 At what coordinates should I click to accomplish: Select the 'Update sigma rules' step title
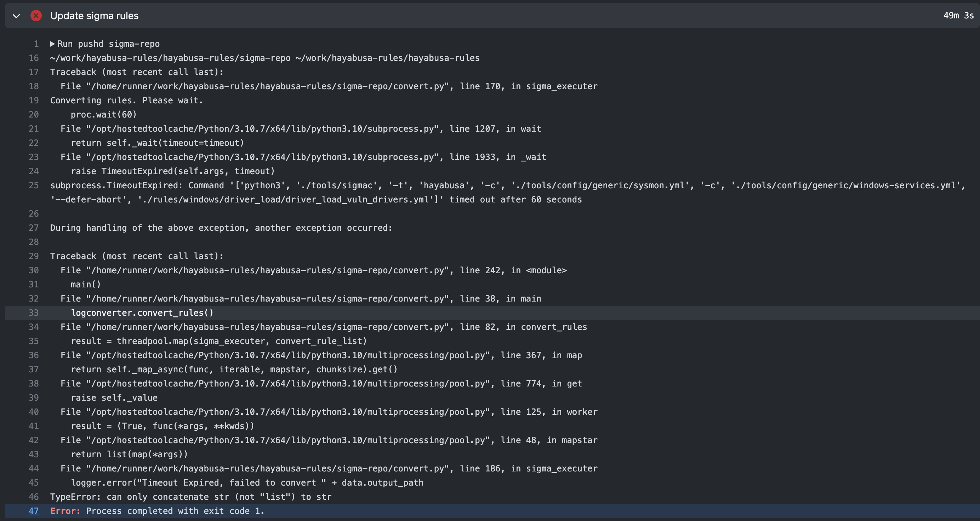[94, 16]
